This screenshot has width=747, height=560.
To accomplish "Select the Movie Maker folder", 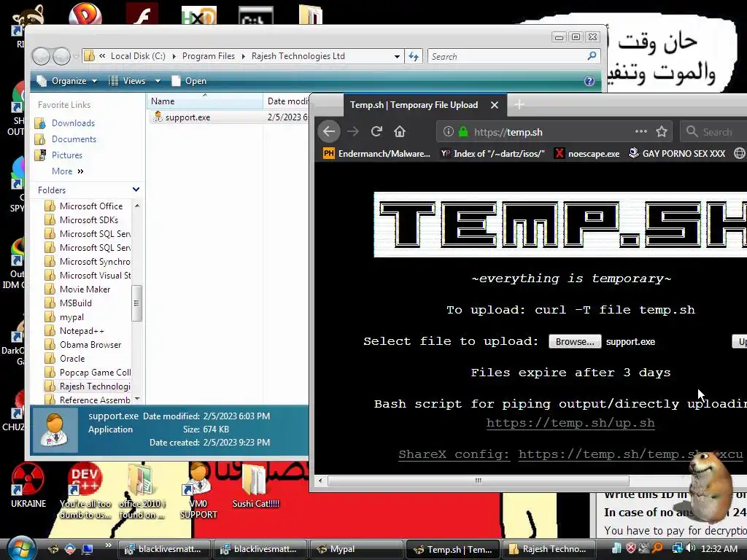I will coord(85,289).
